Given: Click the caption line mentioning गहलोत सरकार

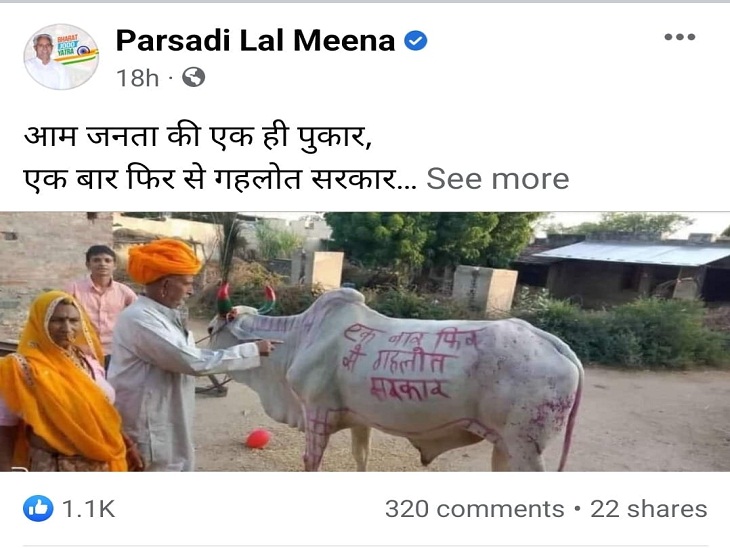Looking at the screenshot, I should click(210, 179).
